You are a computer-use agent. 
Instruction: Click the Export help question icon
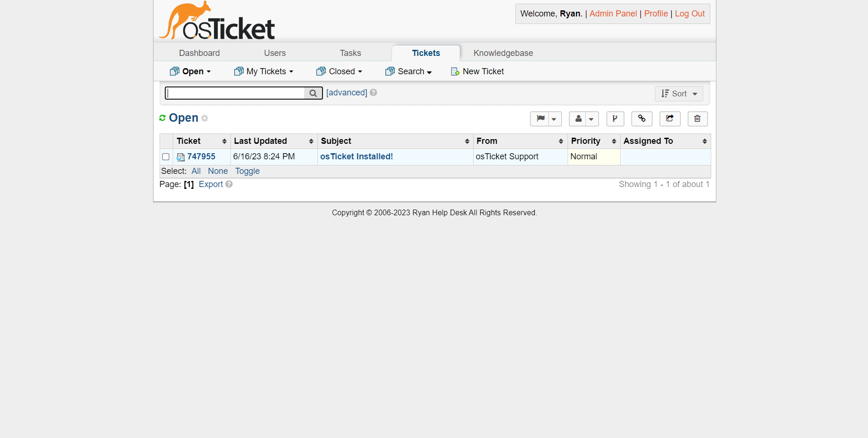pos(229,184)
